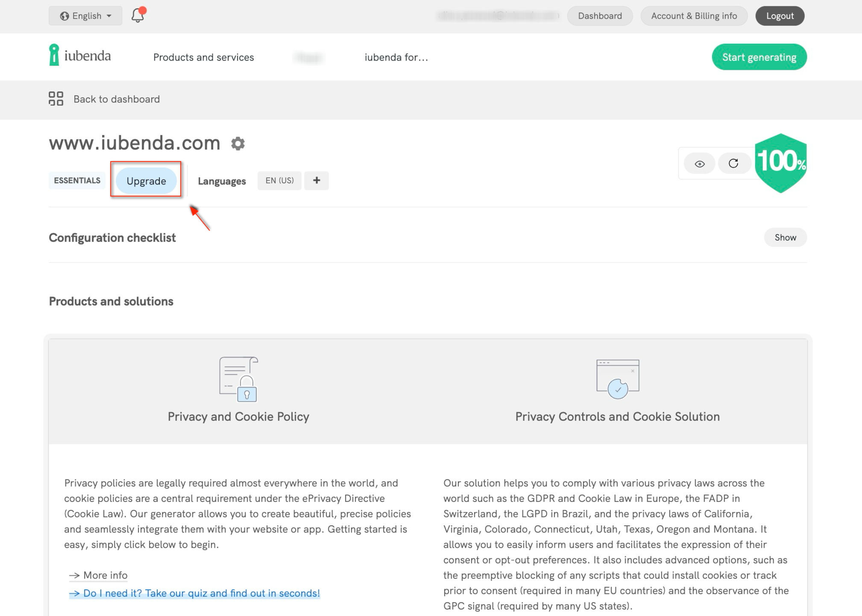
Task: Open site settings gear icon
Action: coord(238,144)
